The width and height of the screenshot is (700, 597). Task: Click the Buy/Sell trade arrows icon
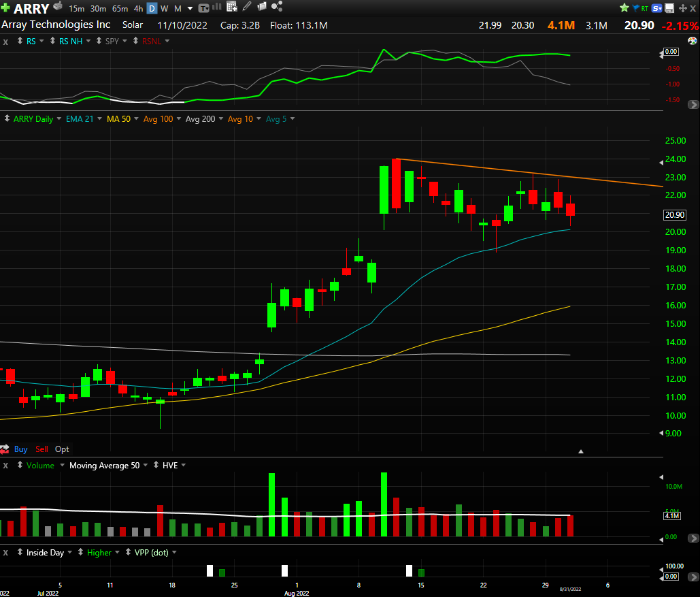click(x=5, y=449)
